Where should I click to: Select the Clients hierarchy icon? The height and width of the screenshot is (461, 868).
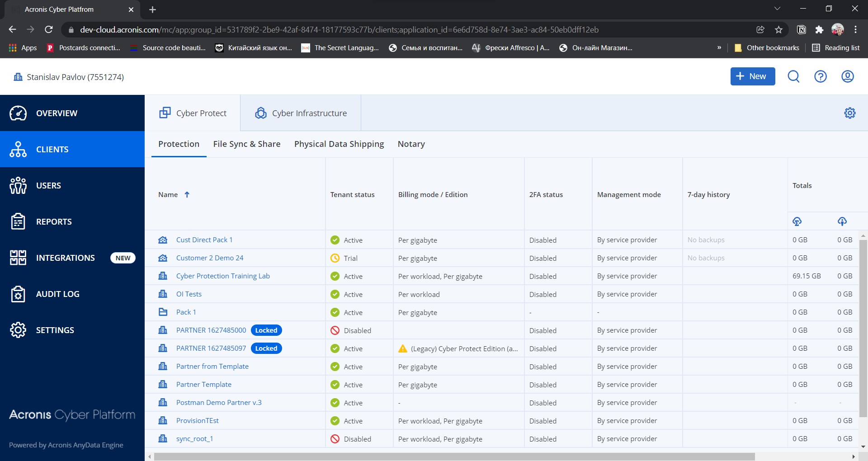point(18,149)
